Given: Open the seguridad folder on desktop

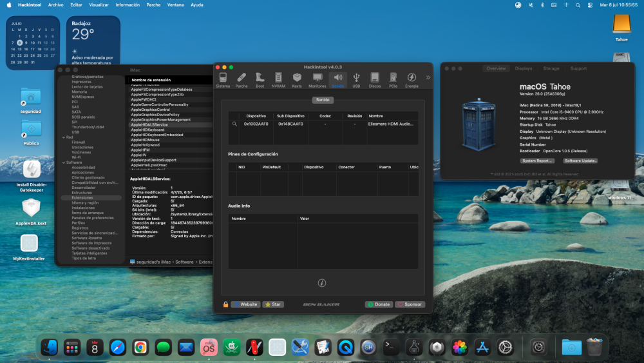Looking at the screenshot, I should [31, 101].
